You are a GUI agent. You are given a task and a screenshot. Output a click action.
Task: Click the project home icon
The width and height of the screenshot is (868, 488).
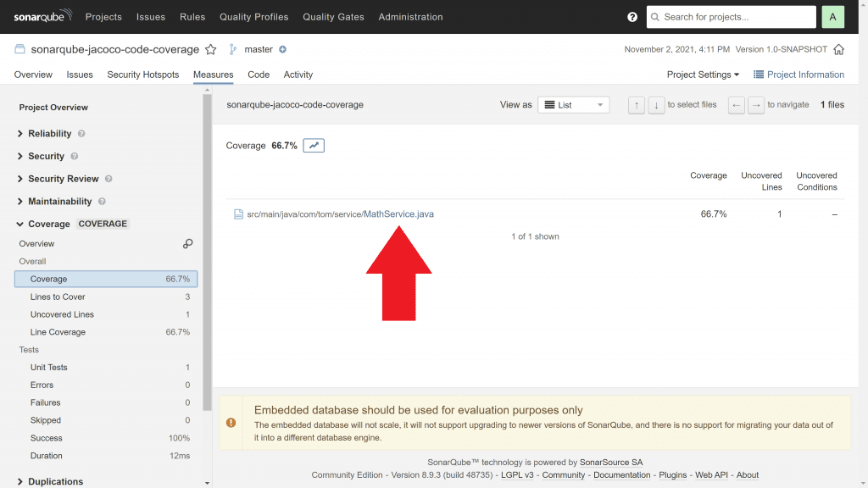point(838,50)
